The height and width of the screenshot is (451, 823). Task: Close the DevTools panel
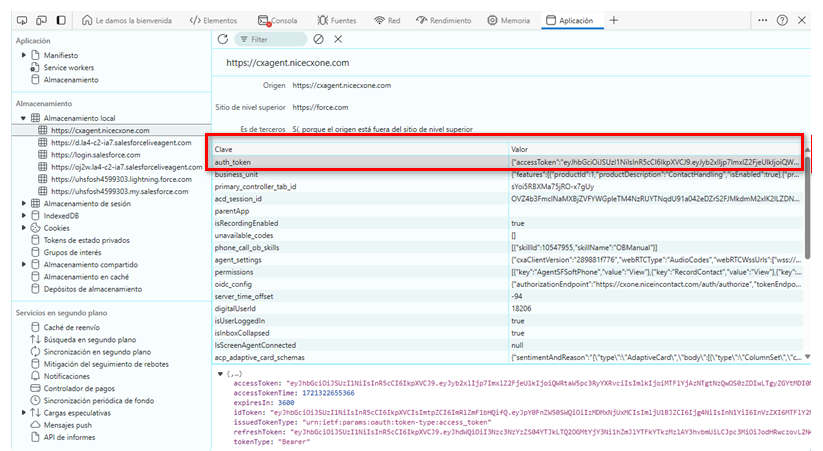coord(801,20)
